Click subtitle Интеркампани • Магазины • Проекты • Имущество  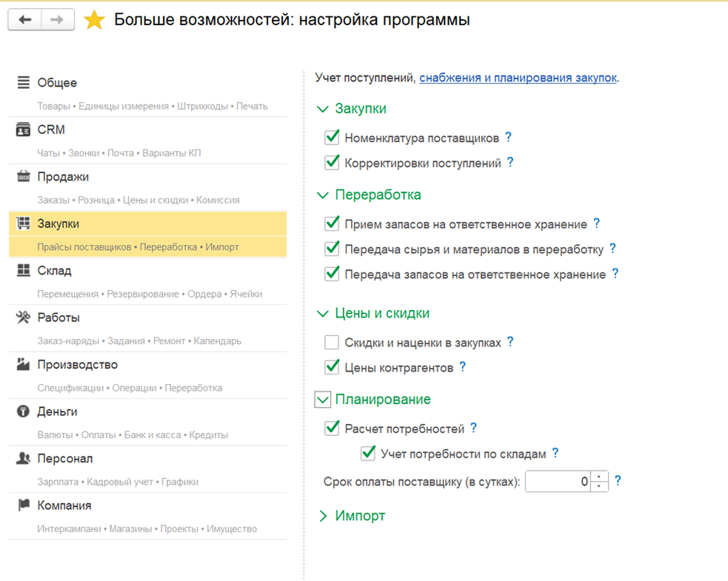(x=147, y=529)
